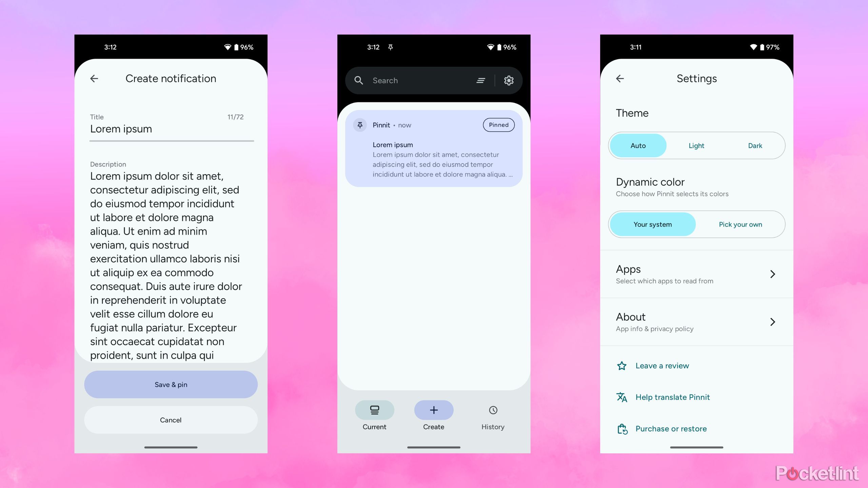The width and height of the screenshot is (868, 488).
Task: Tap Help translate Pinnit option
Action: (x=672, y=397)
